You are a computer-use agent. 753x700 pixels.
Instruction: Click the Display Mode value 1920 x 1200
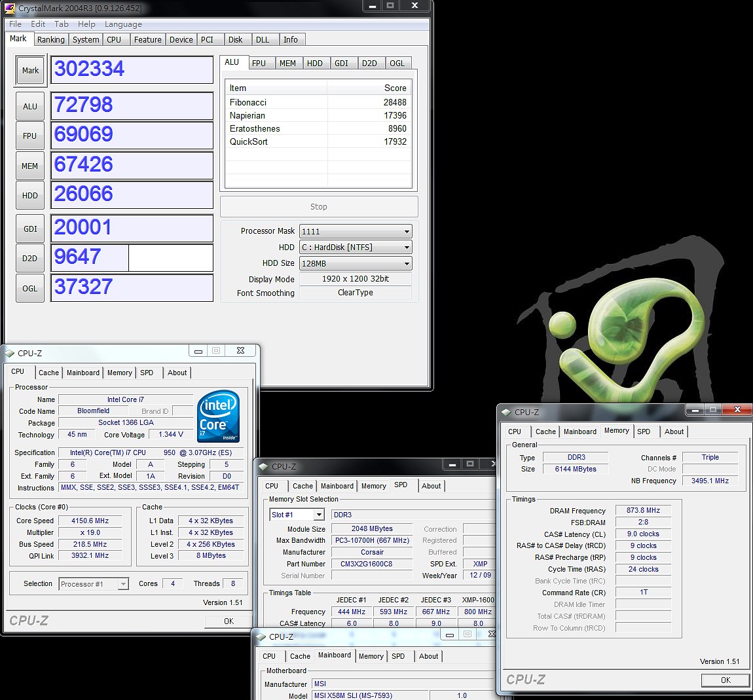click(356, 279)
